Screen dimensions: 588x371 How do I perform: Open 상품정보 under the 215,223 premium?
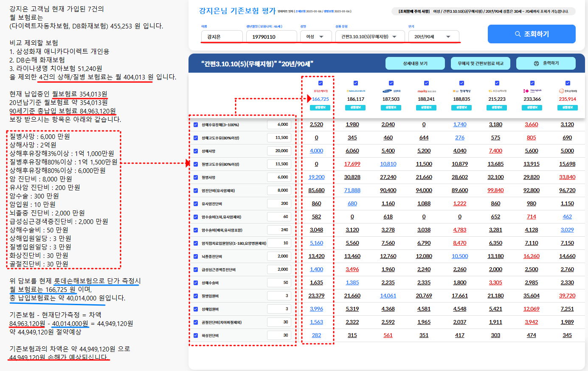(x=497, y=108)
